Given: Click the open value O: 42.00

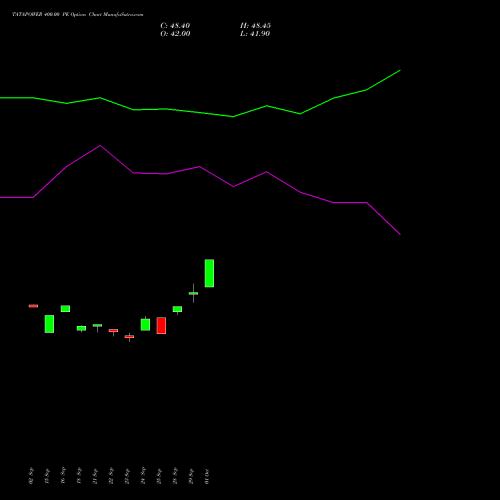Looking at the screenshot, I should tap(175, 34).
